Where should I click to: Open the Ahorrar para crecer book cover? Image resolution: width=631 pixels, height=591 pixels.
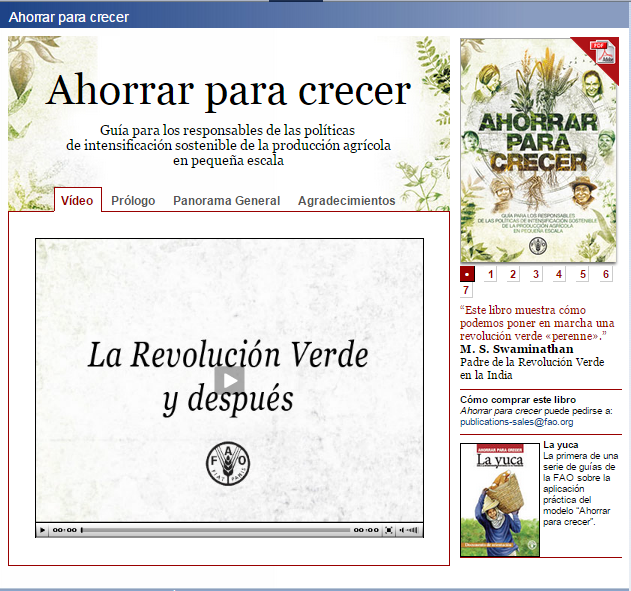point(538,150)
